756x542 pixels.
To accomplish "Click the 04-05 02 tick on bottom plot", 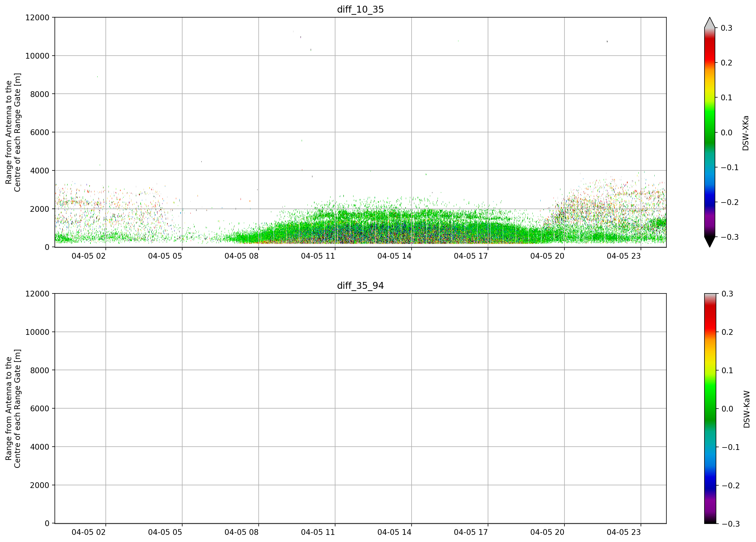I will click(x=88, y=532).
